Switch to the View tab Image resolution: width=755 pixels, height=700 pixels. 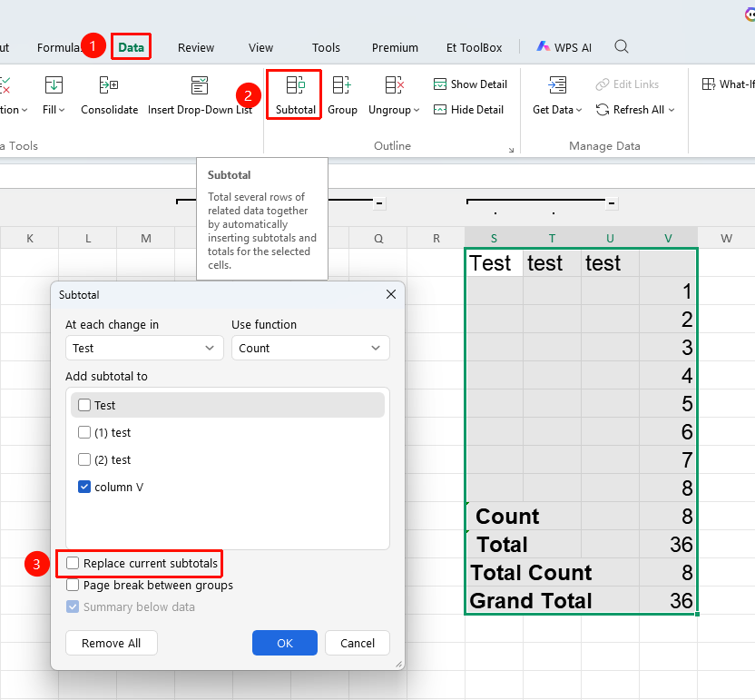260,48
